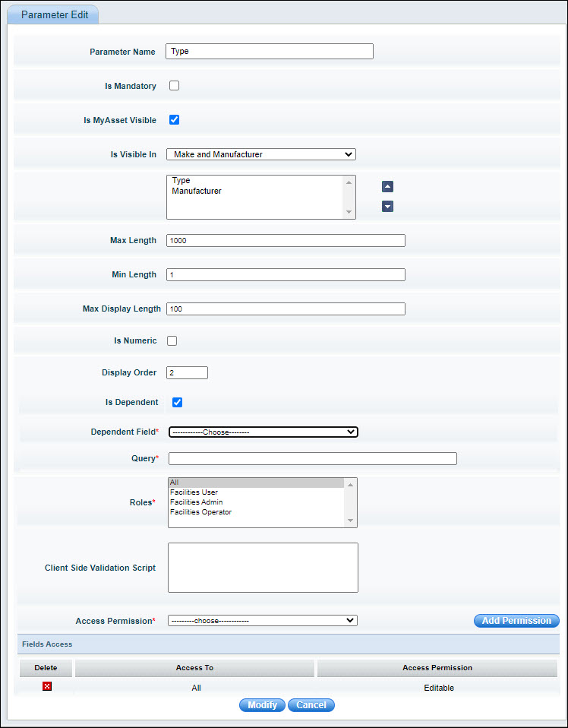Focus the Parameter Name text field

[269, 52]
